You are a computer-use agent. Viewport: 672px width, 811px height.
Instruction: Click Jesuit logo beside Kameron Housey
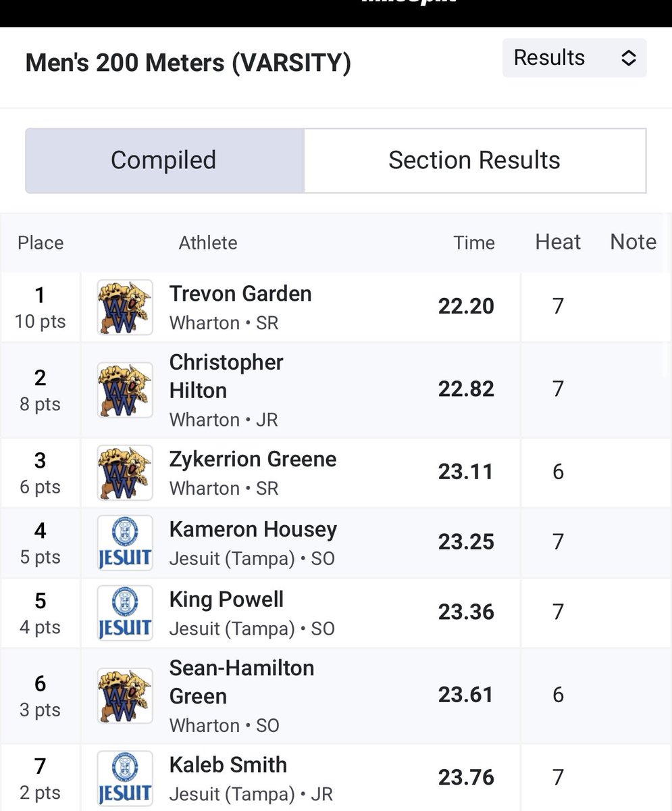coord(124,543)
